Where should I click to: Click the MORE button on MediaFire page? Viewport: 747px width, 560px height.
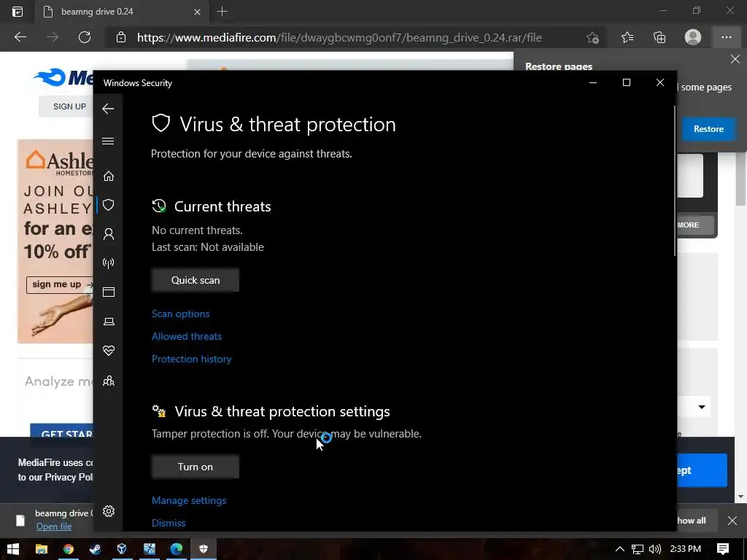695,225
